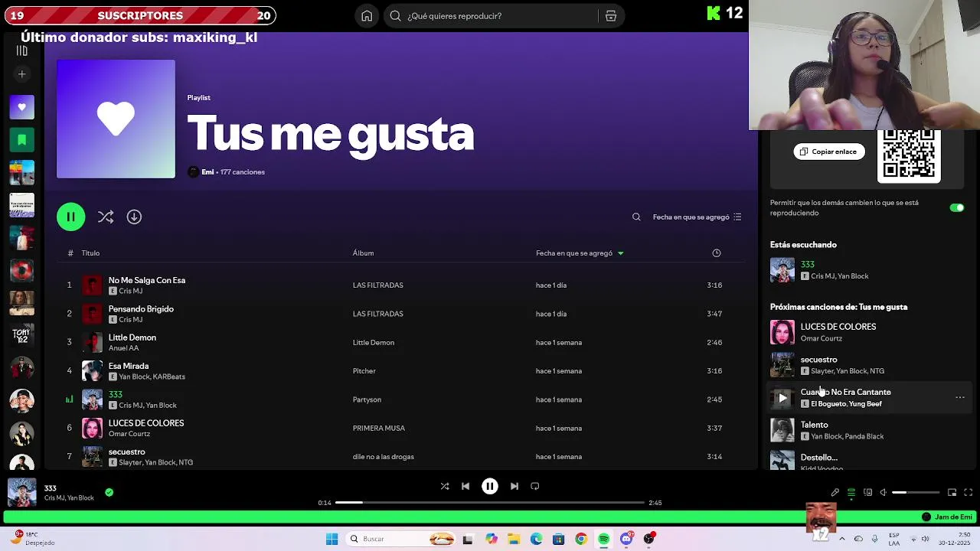
Task: Open Microsoft Edge from the taskbar
Action: [536, 540]
